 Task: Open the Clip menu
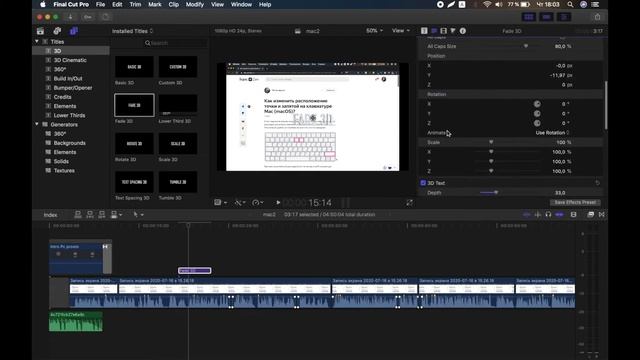pyautogui.click(x=173, y=4)
